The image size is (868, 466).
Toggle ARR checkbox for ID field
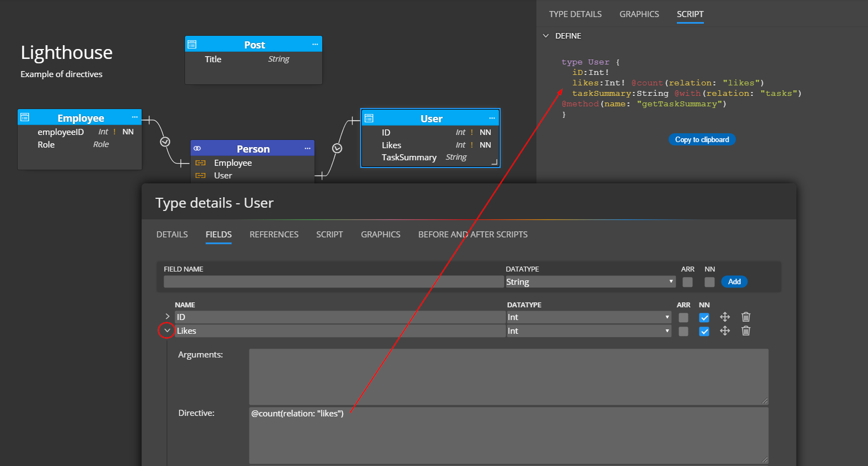[x=683, y=318]
